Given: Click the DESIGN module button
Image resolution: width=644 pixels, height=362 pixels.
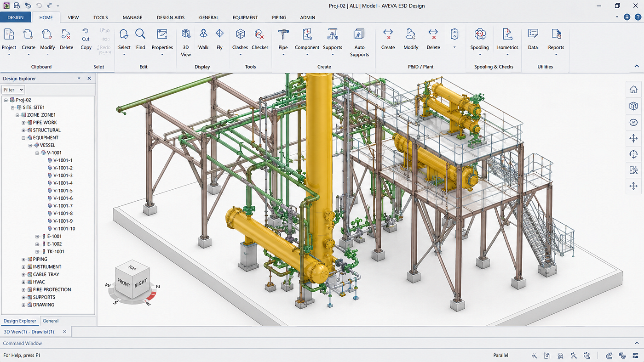Looking at the screenshot, I should click(16, 17).
